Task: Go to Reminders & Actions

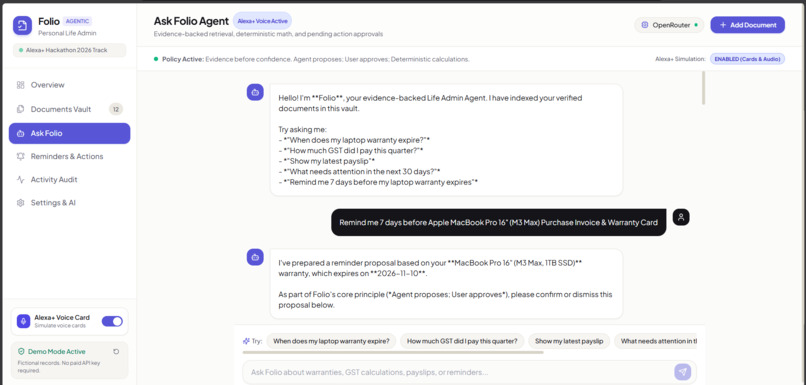Action: (x=69, y=156)
